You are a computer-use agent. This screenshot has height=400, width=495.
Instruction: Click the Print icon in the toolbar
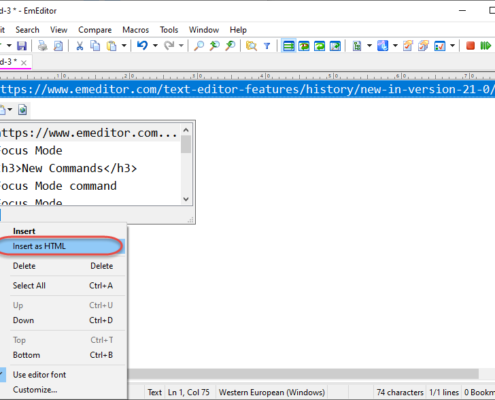[43, 45]
